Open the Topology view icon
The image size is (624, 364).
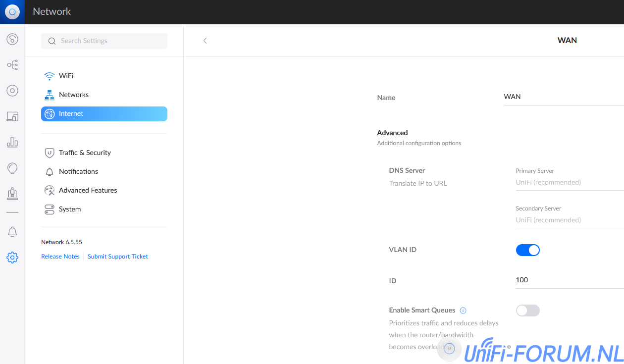click(x=12, y=65)
